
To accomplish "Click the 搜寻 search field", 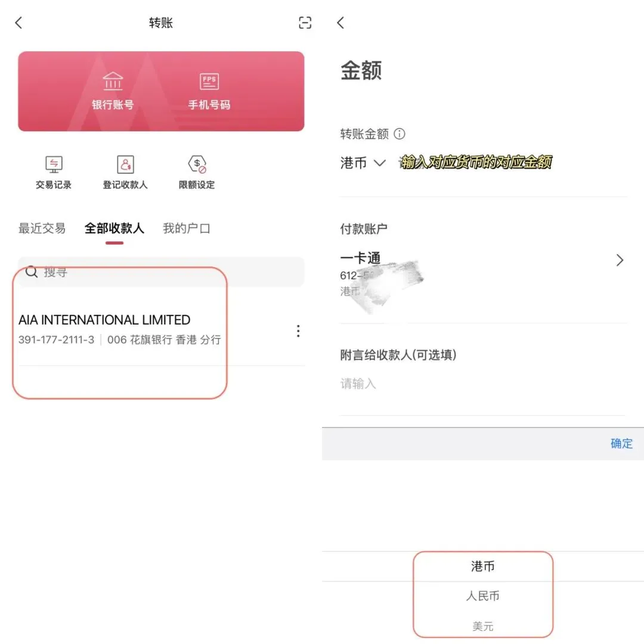I will (161, 272).
